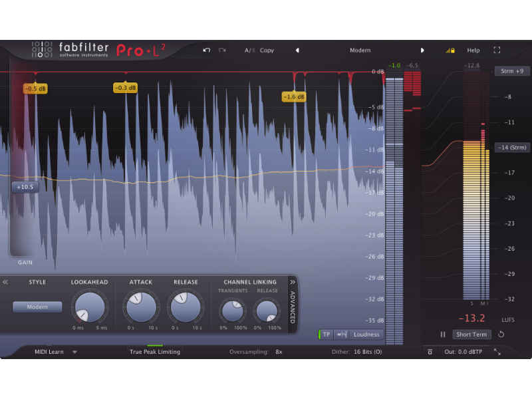Click the Attack knob
The image size is (532, 399).
(x=141, y=307)
